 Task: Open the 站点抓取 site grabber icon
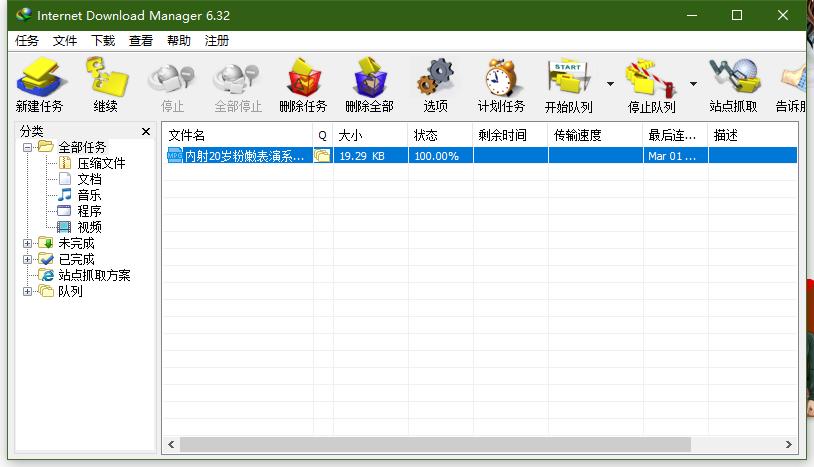pyautogui.click(x=734, y=78)
